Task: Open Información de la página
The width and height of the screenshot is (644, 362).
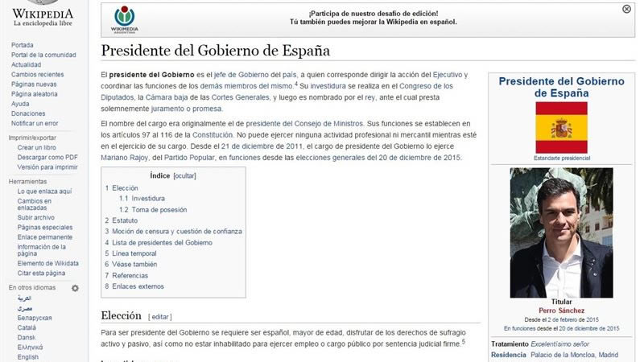Action: click(x=42, y=250)
